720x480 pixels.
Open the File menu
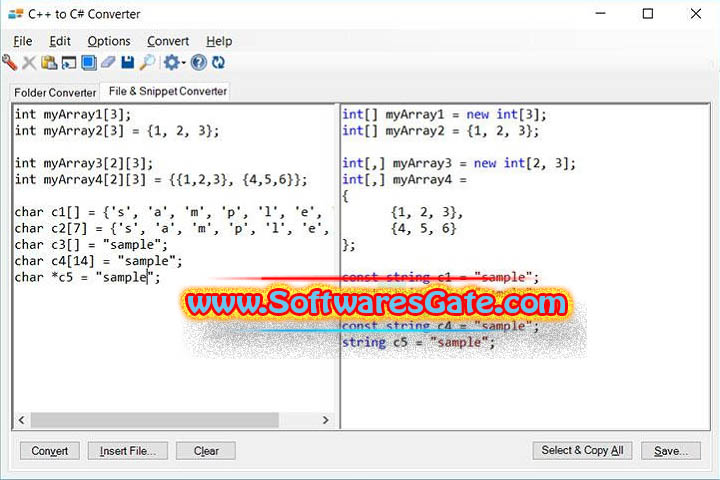(x=22, y=41)
